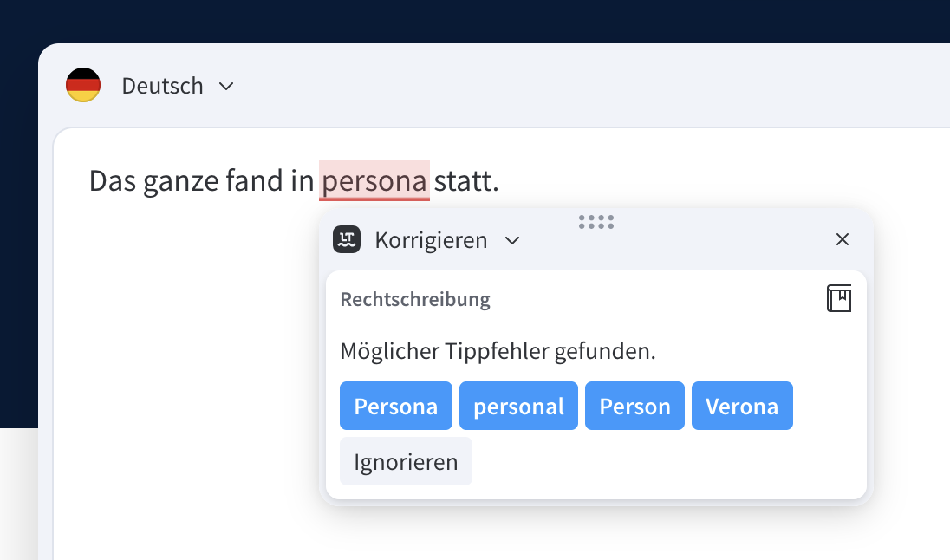Click the Rechtschreibung category label
This screenshot has width=950, height=560.
click(x=415, y=299)
